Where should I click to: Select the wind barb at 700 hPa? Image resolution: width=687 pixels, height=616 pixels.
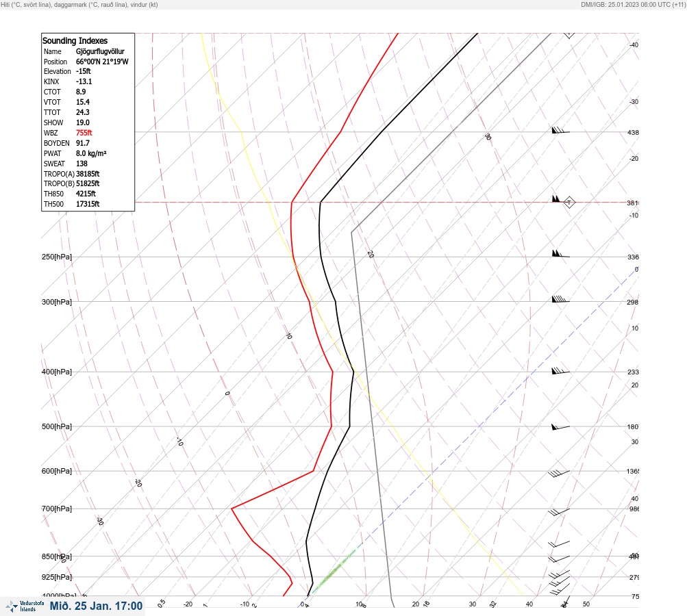point(559,511)
